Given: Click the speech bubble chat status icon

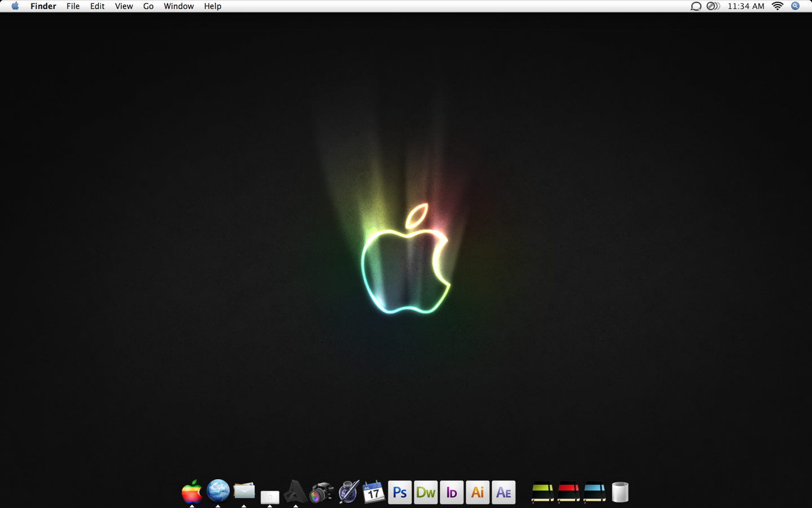Looking at the screenshot, I should (696, 6).
